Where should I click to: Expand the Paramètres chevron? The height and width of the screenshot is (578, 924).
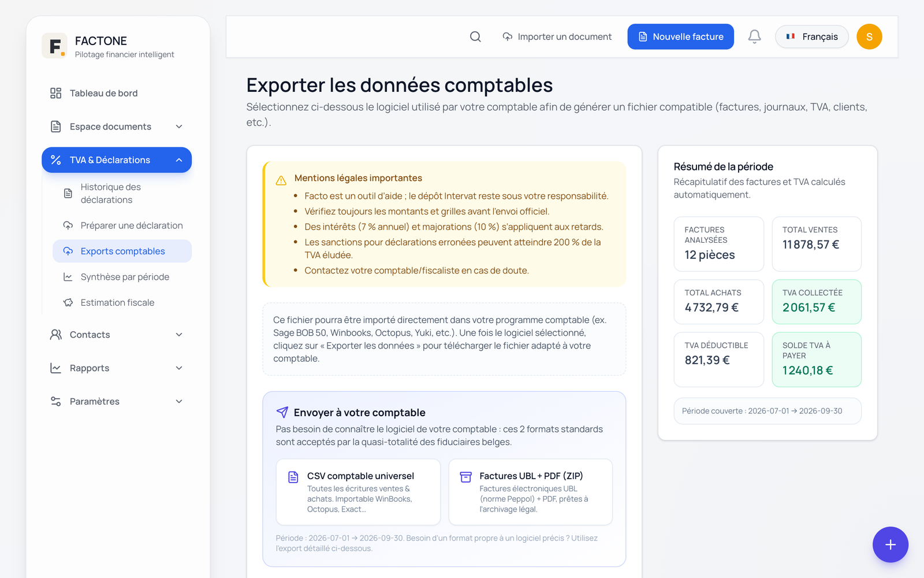point(179,401)
